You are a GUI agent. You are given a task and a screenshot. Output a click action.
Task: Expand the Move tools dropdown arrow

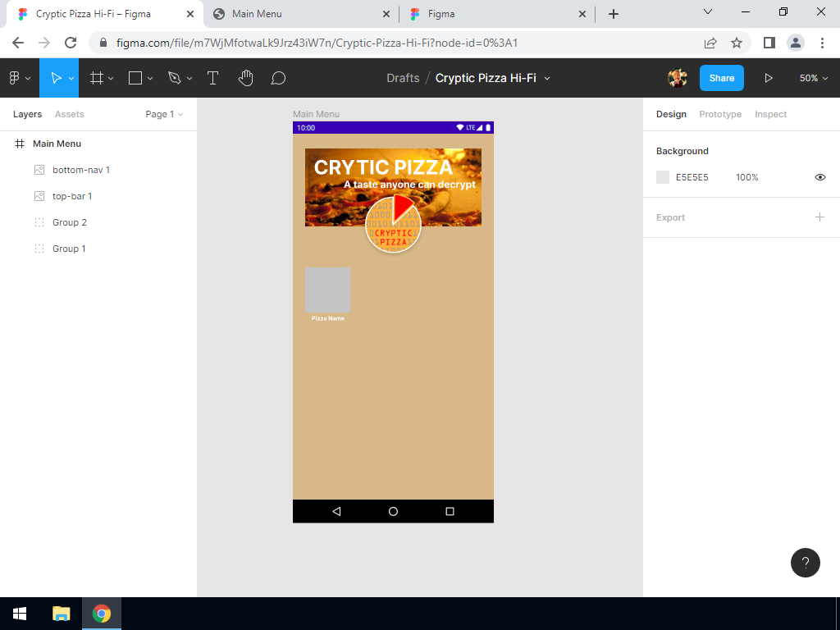click(x=71, y=79)
